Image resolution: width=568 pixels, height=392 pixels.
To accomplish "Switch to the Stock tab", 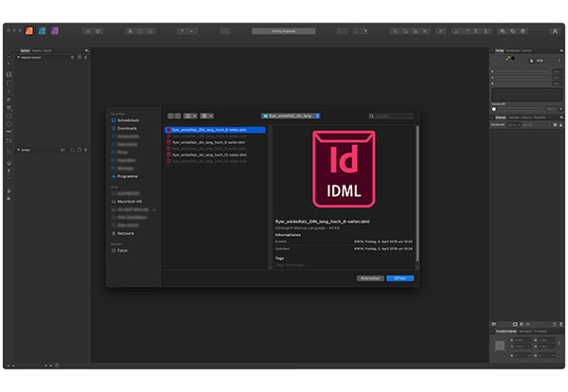I will pyautogui.click(x=47, y=51).
